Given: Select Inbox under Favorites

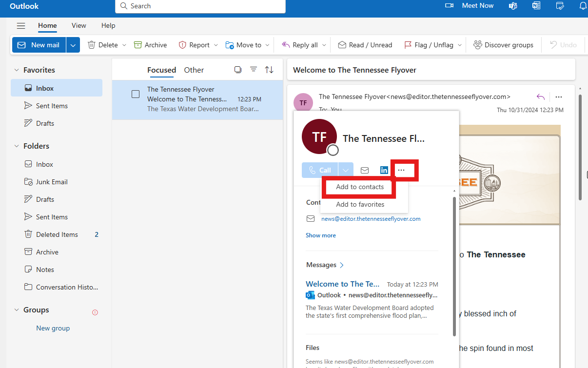Looking at the screenshot, I should click(57, 88).
